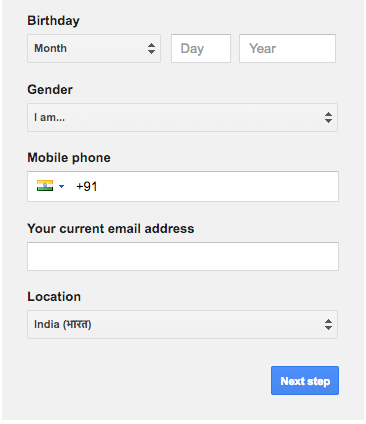Select the 'India (भारत)' text in the location box
The width and height of the screenshot is (366, 424).
tap(63, 324)
